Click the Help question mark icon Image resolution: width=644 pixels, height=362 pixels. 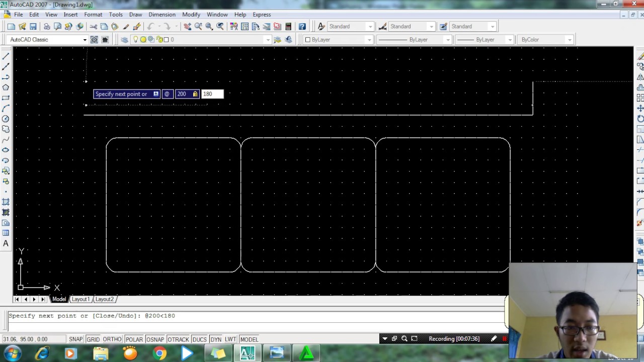pos(302,27)
